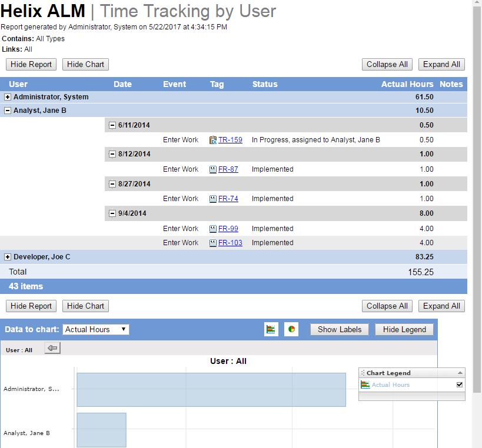Click the Administrator bar in the chart
Image resolution: width=482 pixels, height=448 pixels.
tap(211, 389)
